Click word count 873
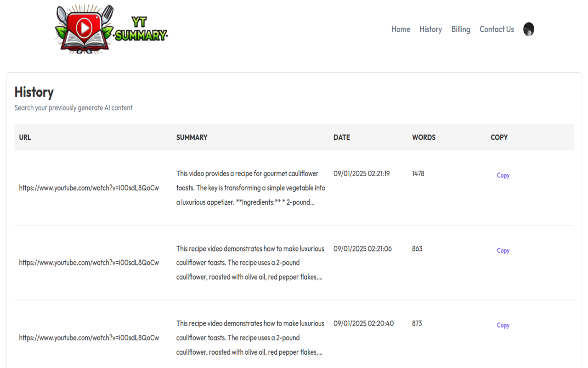Screen dimensions: 588x368 [x=417, y=323]
